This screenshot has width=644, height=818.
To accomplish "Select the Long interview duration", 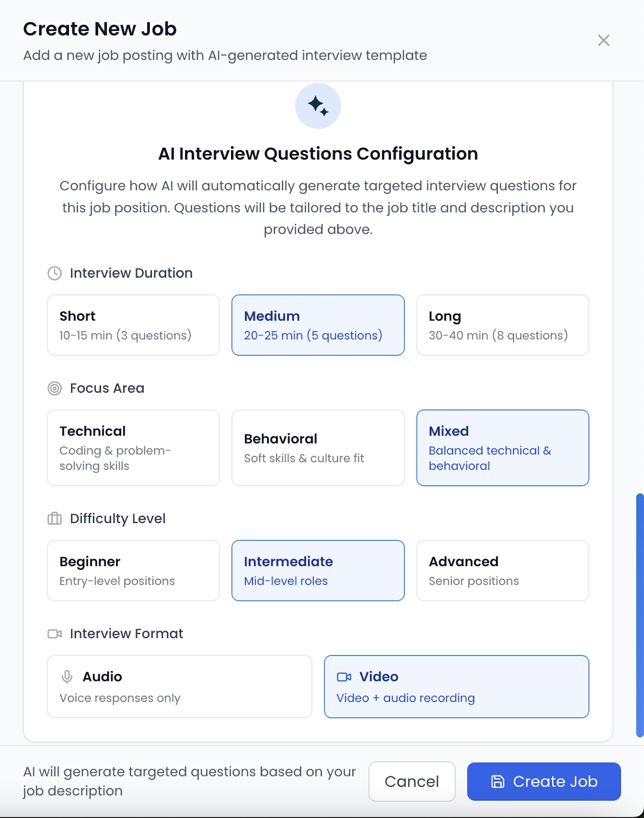I will pos(502,325).
